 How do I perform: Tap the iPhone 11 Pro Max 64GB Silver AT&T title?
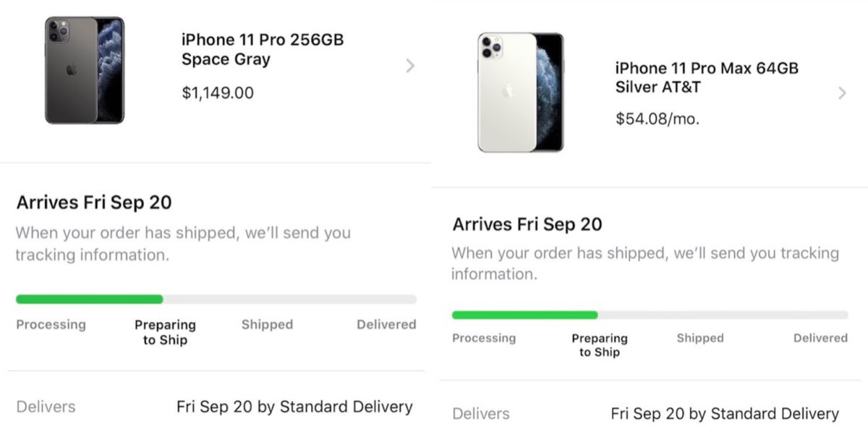click(706, 77)
